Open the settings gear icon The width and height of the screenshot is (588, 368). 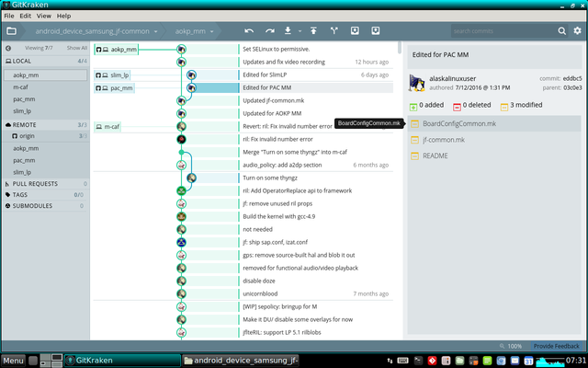(x=577, y=31)
